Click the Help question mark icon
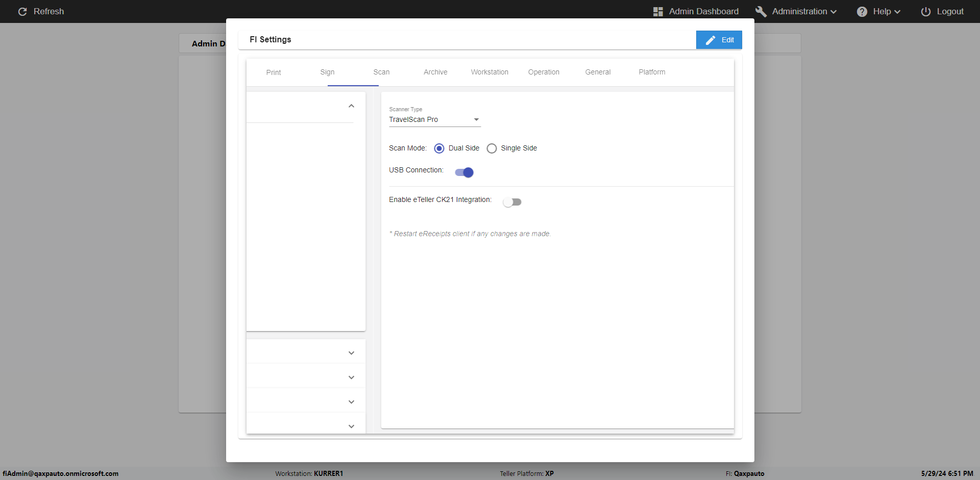Screen dimensions: 980x480 862,11
